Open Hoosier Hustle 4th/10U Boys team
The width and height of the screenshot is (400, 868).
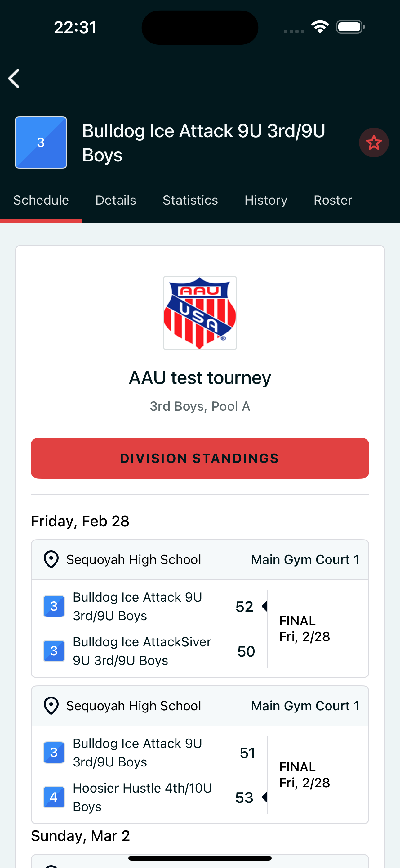tap(142, 797)
